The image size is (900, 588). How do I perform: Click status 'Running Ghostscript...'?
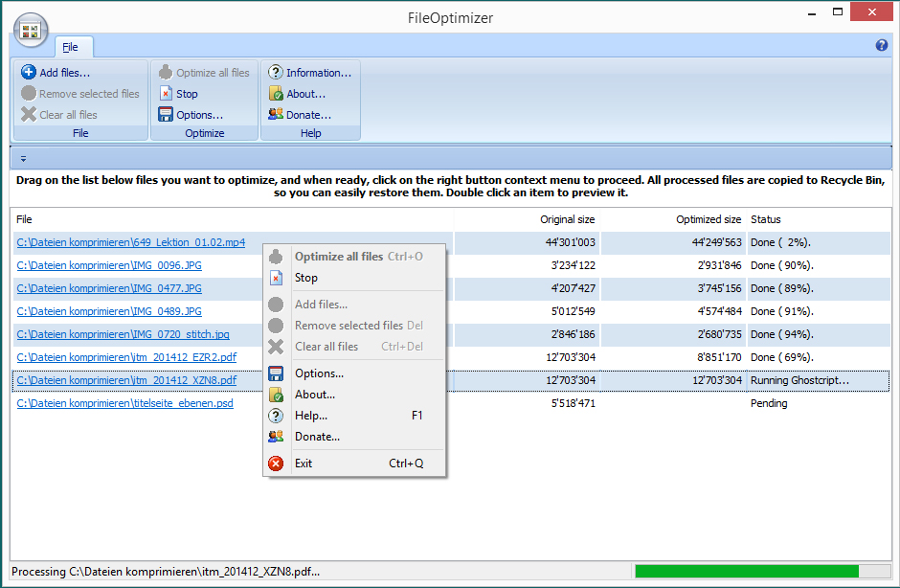(x=799, y=380)
